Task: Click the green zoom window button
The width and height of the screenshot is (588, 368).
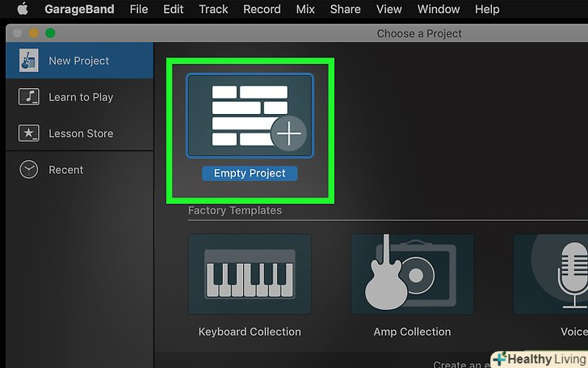Action: point(50,33)
